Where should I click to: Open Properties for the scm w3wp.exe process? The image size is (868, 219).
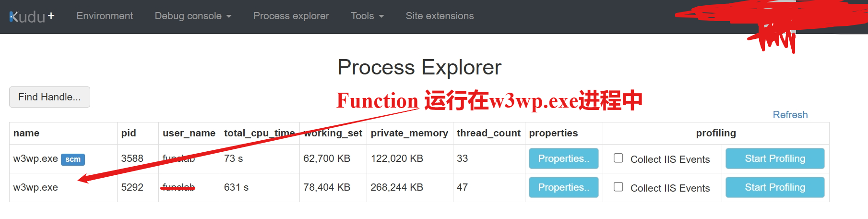[563, 158]
